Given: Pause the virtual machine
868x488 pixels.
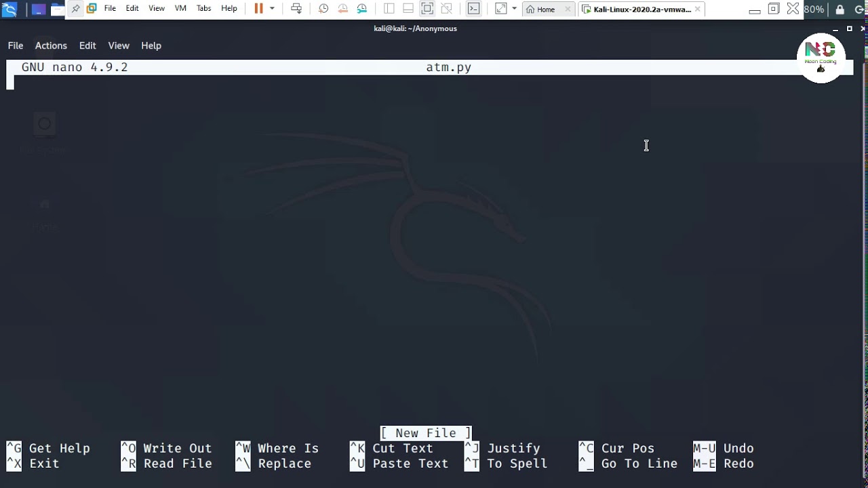Looking at the screenshot, I should click(258, 9).
